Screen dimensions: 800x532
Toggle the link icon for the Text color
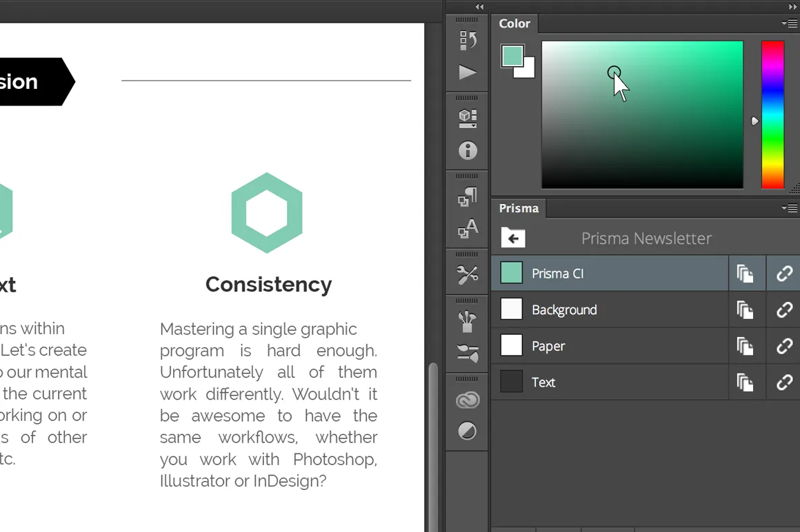coord(783,382)
